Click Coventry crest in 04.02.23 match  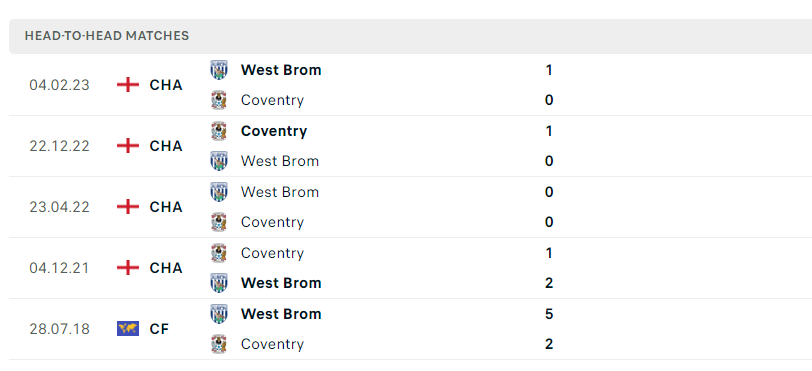click(x=219, y=100)
